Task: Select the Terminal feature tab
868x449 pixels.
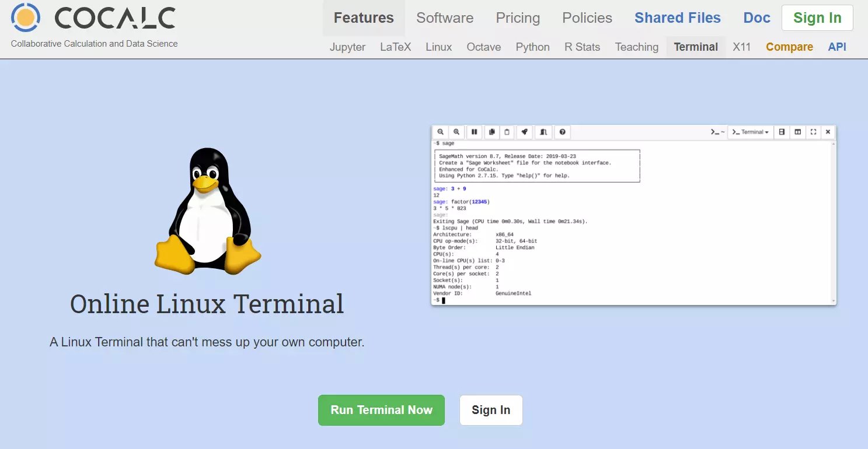Action: pyautogui.click(x=696, y=47)
